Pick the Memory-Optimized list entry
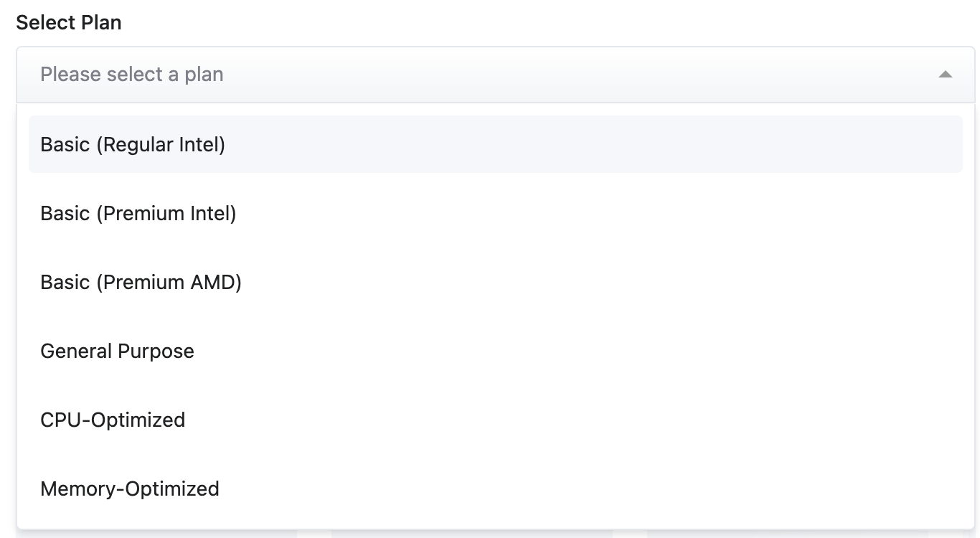Screen dimensions: 980x538 [130, 489]
